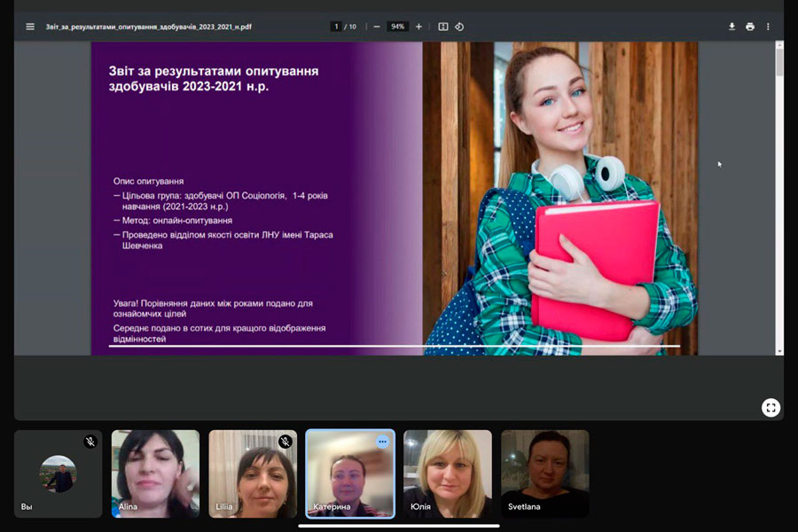Click the PDF vertical scrollbar thumb
The height and width of the screenshot is (532, 798).
(779, 62)
